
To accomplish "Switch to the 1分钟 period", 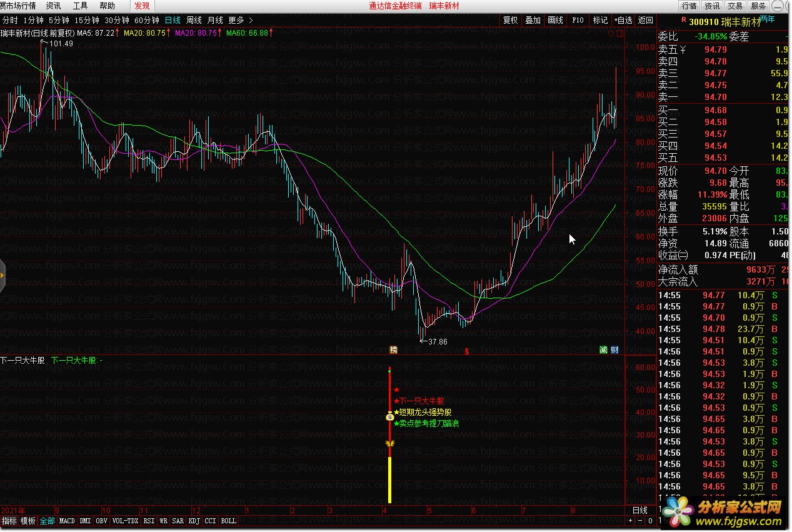I will click(33, 20).
